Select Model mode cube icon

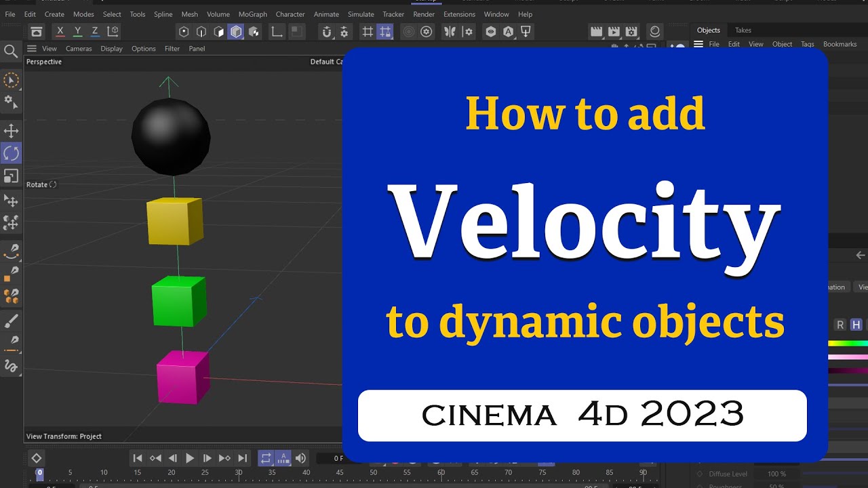pos(236,31)
